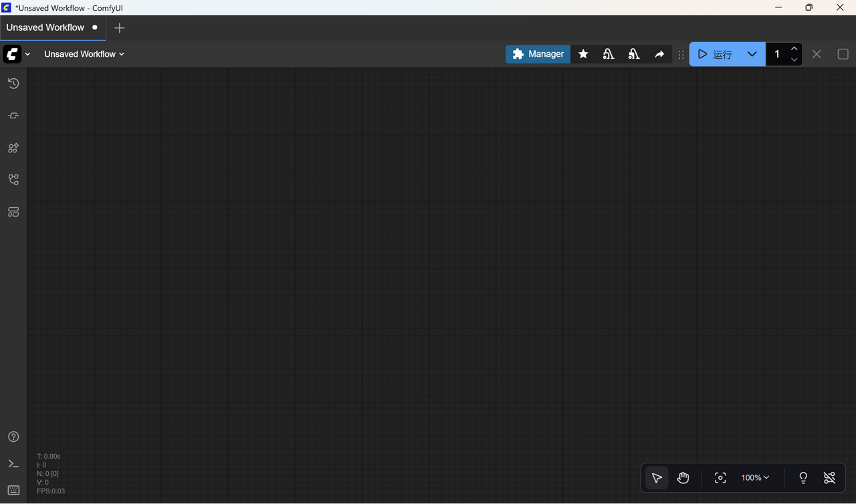Select the Pan tool in canvas toolbar
856x504 pixels.
point(683,477)
